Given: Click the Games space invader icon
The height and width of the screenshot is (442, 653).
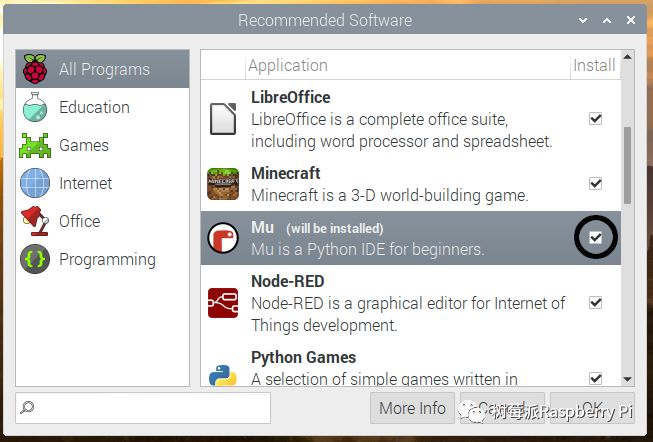Looking at the screenshot, I should (35, 146).
